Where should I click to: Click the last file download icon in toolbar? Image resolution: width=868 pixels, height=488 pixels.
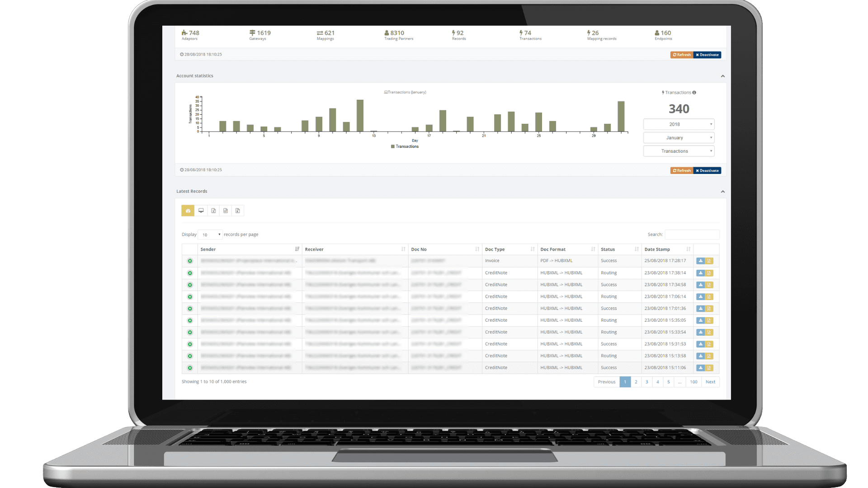pos(238,211)
